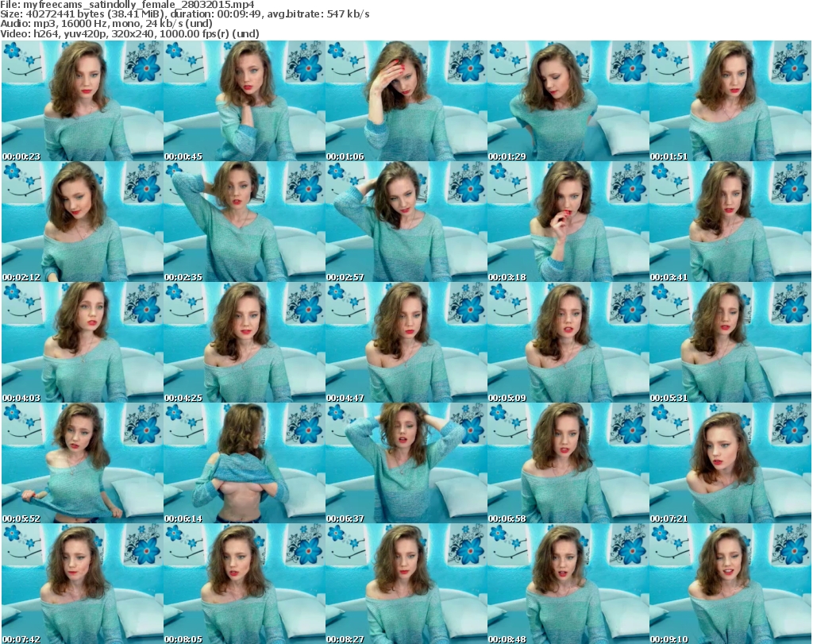
Task: Open the frame stamped 00:08:05
Action: coord(245,584)
